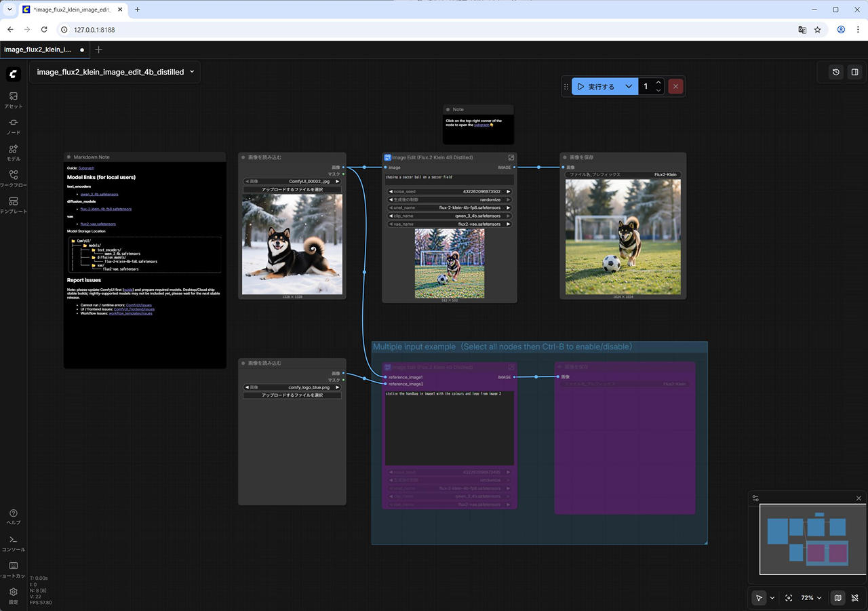
Task: Toggle link visibility in the canvas toolbar
Action: click(x=855, y=598)
